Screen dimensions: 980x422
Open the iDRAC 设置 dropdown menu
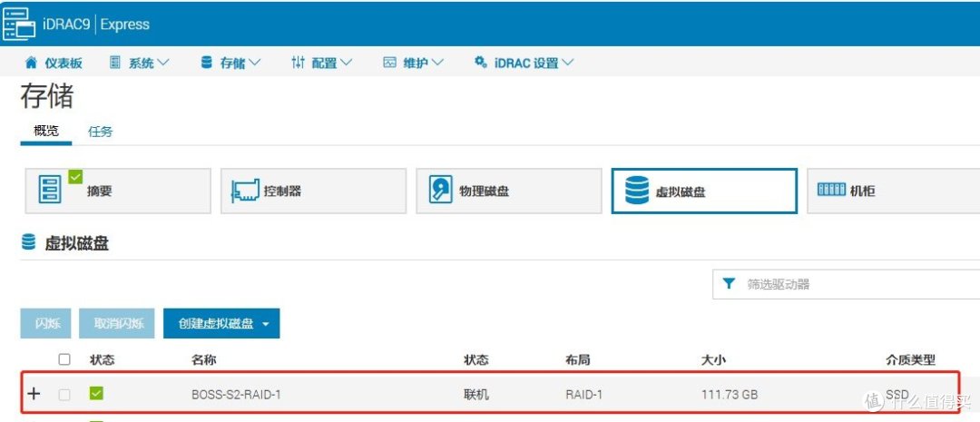tap(524, 63)
